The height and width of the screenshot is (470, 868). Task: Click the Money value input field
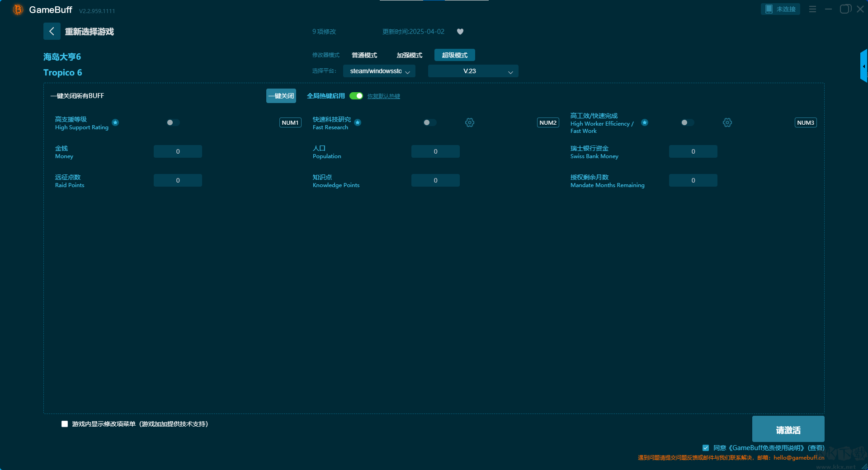(178, 151)
